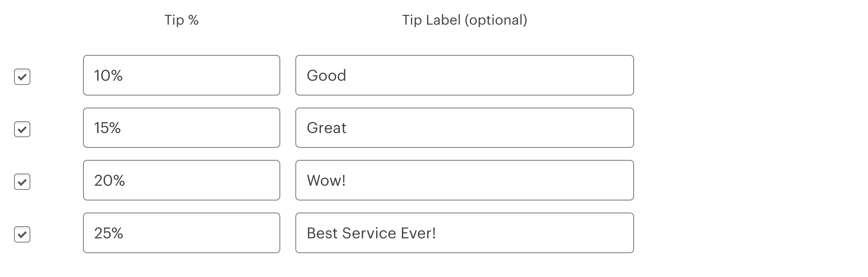This screenshot has height=277, width=868.
Task: Uncheck the checkbox for 15% tip
Action: 22,129
